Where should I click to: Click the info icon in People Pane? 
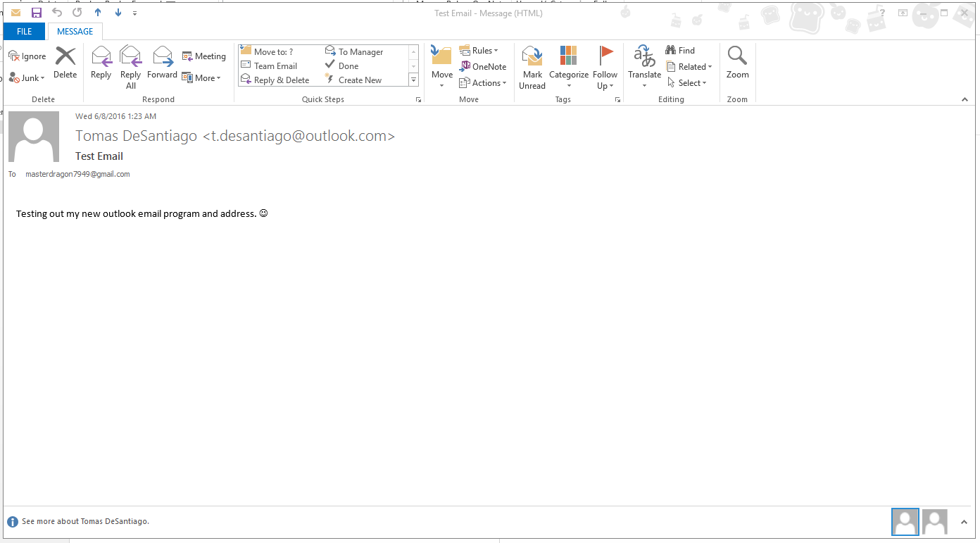click(13, 522)
